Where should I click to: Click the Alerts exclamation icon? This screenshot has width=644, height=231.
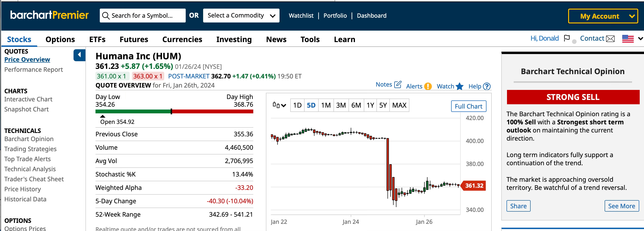(428, 86)
